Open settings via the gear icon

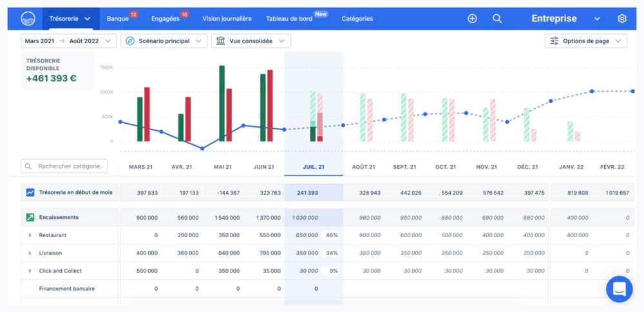coord(621,19)
